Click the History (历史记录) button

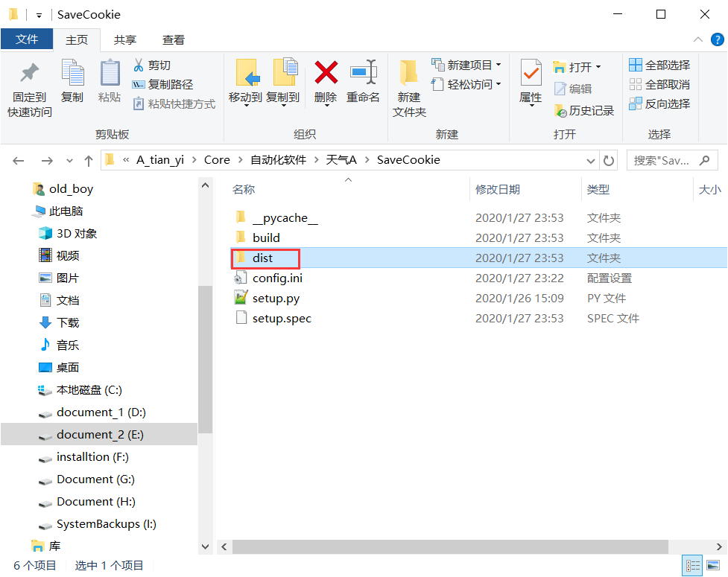tap(584, 110)
